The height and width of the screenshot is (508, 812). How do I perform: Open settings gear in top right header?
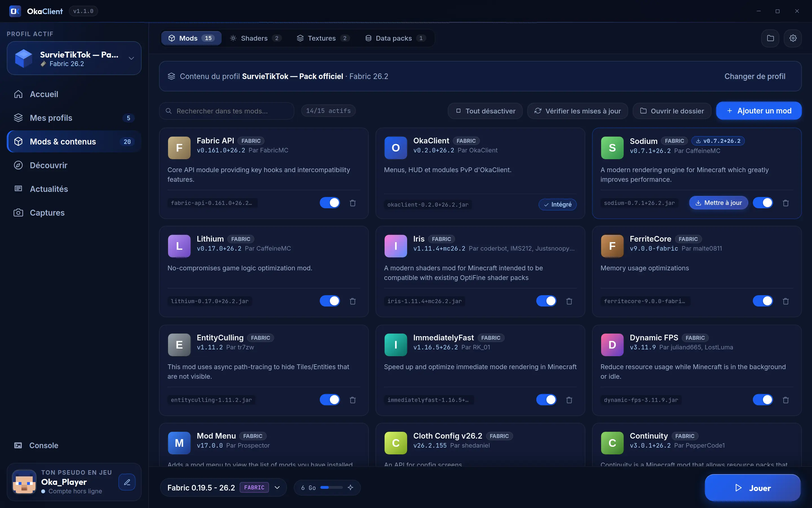tap(793, 38)
